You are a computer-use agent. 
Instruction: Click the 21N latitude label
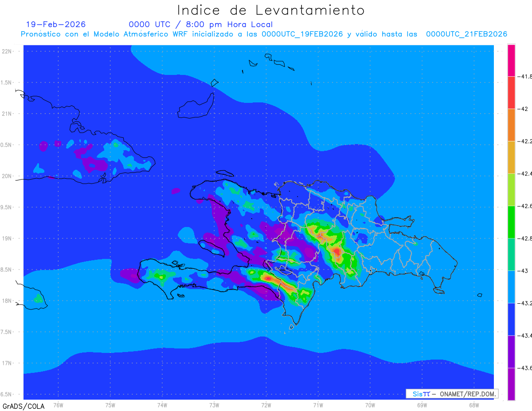(7, 114)
